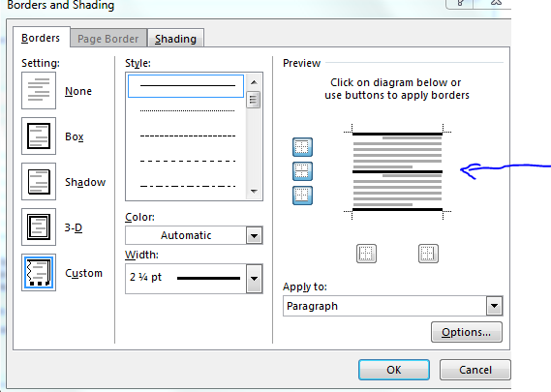Open the Options... button
Image resolution: width=551 pixels, height=392 pixels.
[x=467, y=332]
